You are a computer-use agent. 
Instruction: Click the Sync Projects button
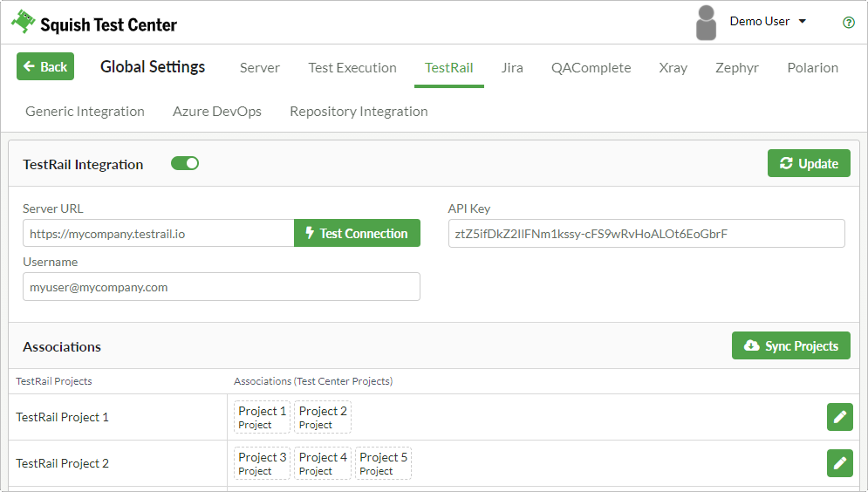pos(790,346)
